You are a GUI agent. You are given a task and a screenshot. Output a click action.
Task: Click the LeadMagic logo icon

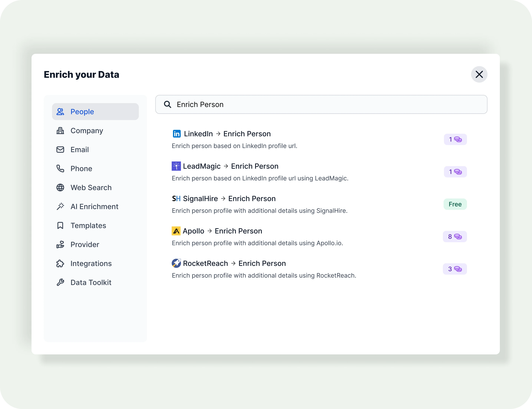[x=176, y=166]
